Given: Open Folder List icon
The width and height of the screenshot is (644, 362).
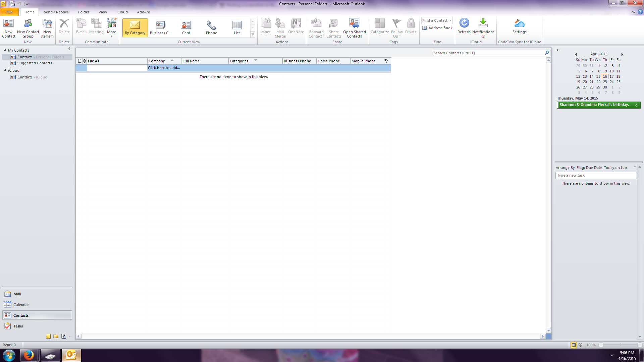Looking at the screenshot, I should pyautogui.click(x=56, y=336).
